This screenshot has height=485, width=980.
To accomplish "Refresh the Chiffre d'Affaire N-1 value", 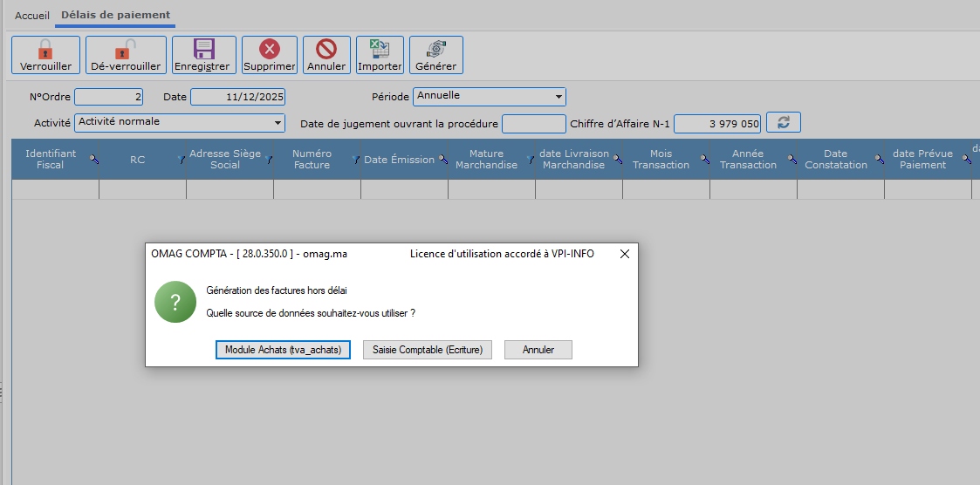I will click(783, 123).
